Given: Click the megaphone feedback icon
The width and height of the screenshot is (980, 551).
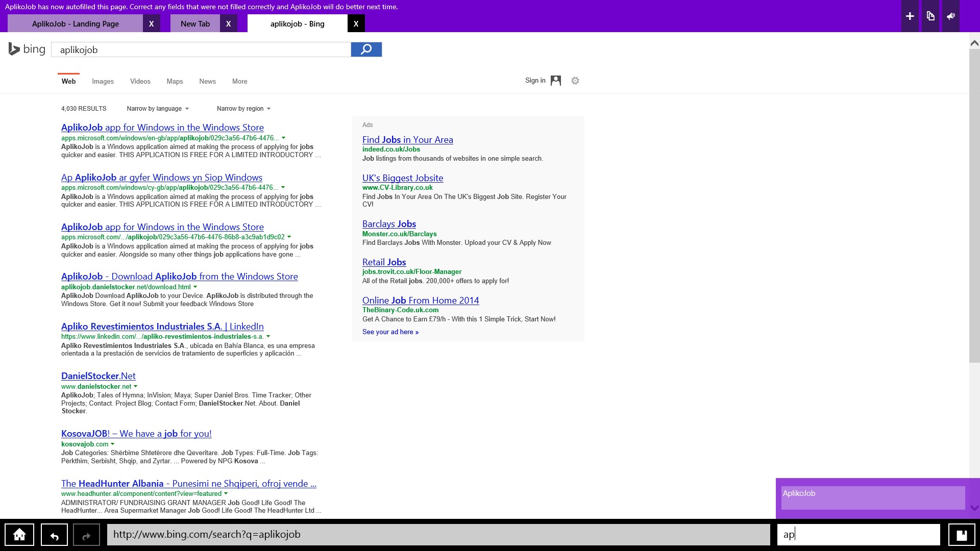Looking at the screenshot, I should [951, 16].
